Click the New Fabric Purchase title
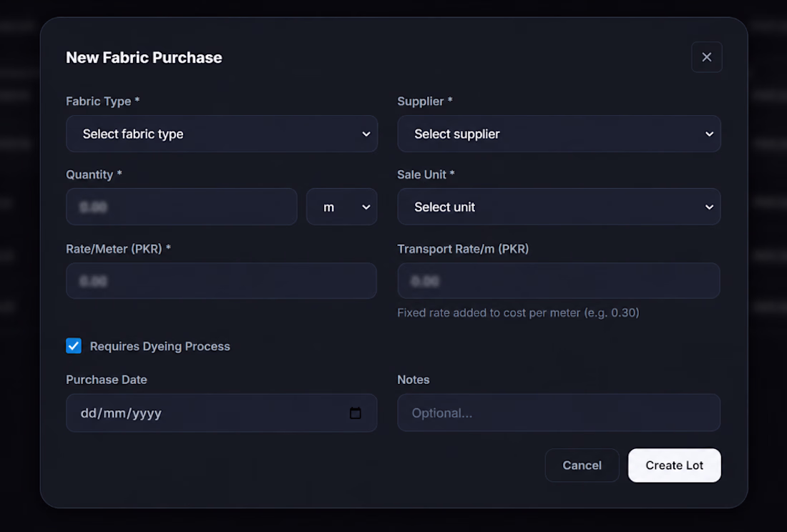This screenshot has width=787, height=532. (x=144, y=58)
